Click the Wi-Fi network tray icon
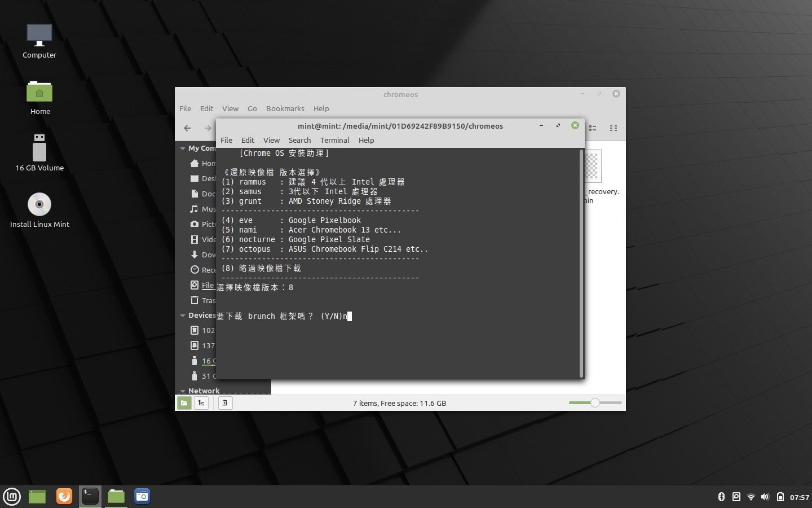812x508 pixels. [x=751, y=497]
